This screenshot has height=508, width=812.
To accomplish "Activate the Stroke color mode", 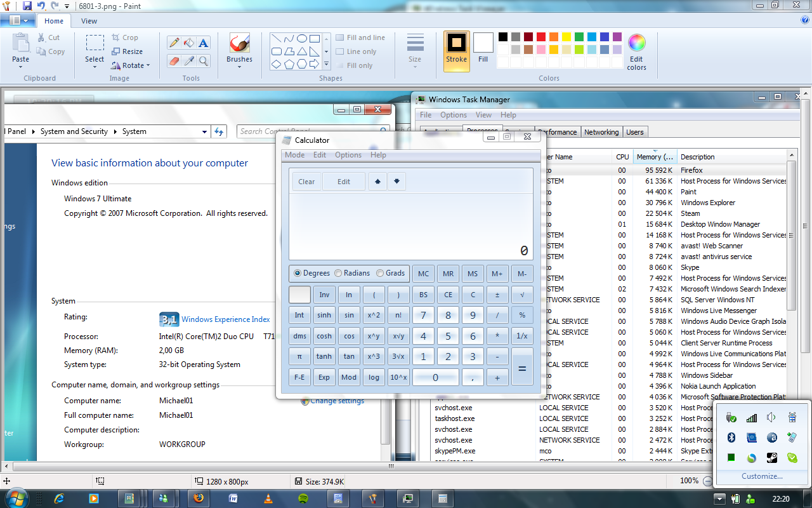I will click(x=457, y=51).
